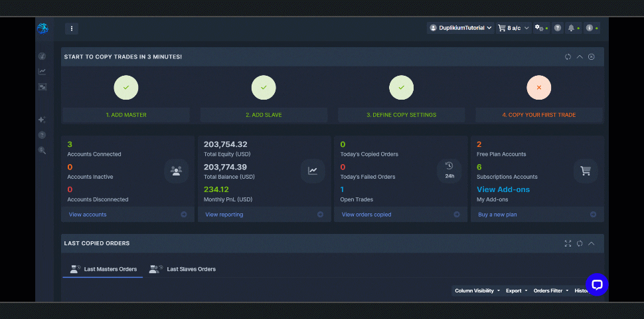Screen dimensions: 644x319
Task: Click the 1. ADD MASTER button
Action: pos(126,115)
